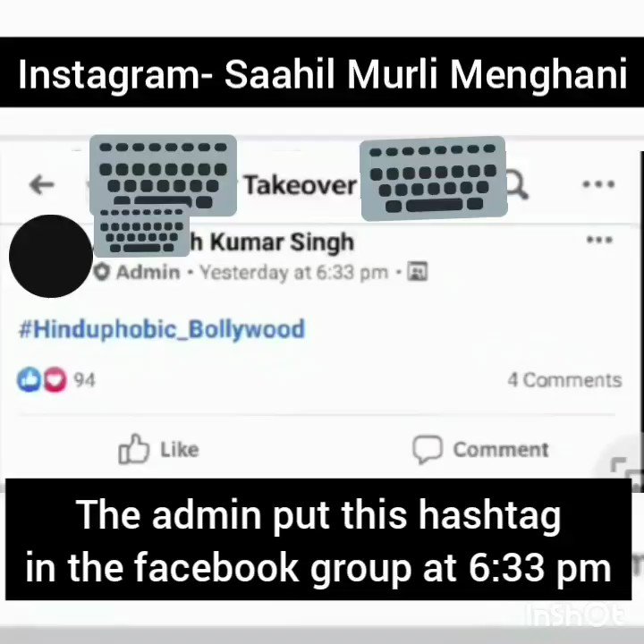This screenshot has width=644, height=644.
Task: Tap the Admin shield badge icon
Action: (x=102, y=272)
